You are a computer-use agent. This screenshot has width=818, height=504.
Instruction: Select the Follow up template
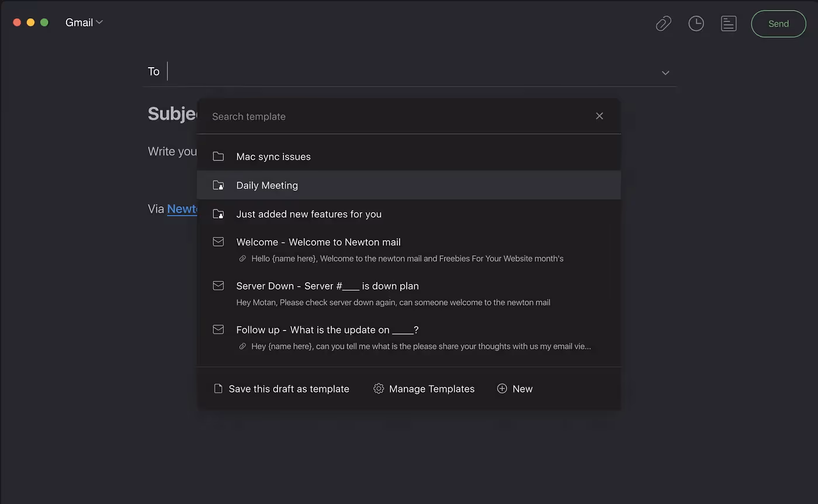coord(327,329)
